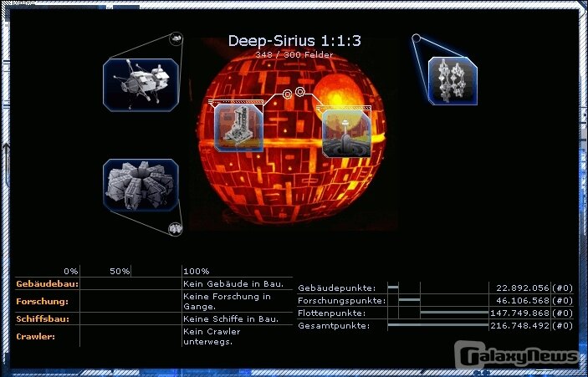Click the 50% progress scale label
588x377 pixels.
point(120,272)
